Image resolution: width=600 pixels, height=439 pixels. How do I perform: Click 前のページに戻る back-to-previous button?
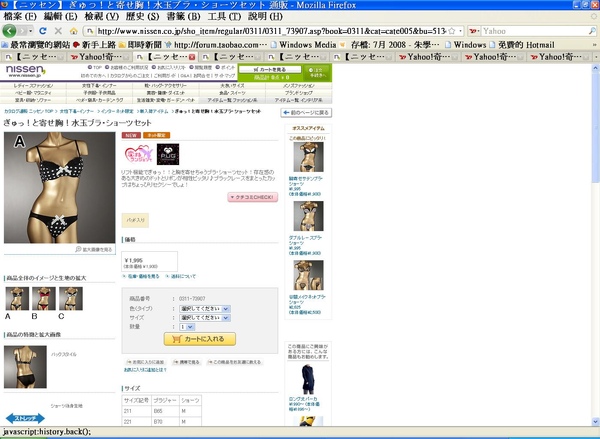pyautogui.click(x=306, y=113)
